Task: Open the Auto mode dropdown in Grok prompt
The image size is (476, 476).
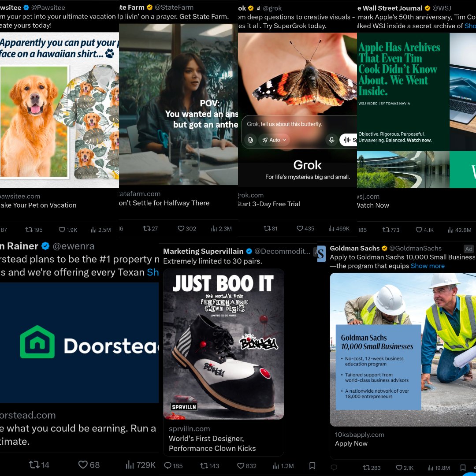Action: click(274, 140)
